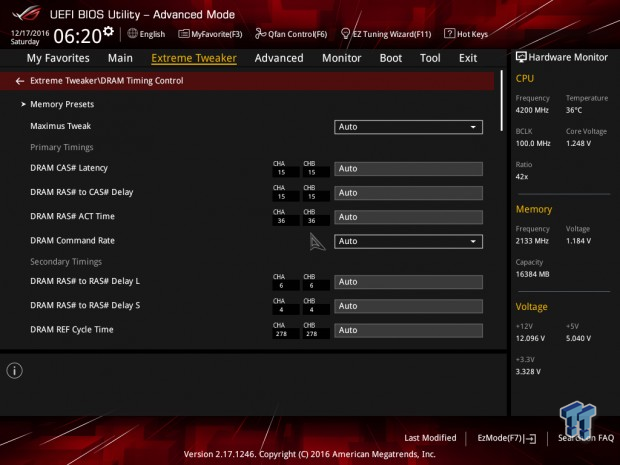Open clock settings gear icon
Viewport: 620px width, 465px height.
[108, 31]
